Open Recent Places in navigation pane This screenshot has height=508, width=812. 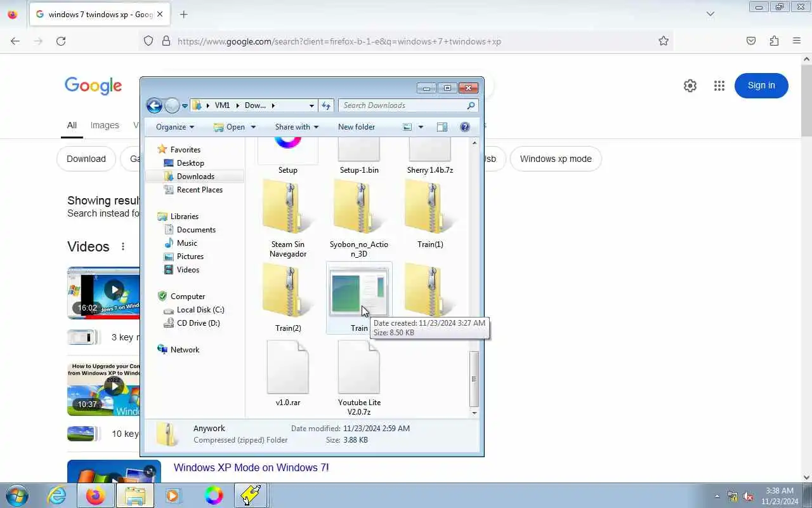[x=200, y=190]
